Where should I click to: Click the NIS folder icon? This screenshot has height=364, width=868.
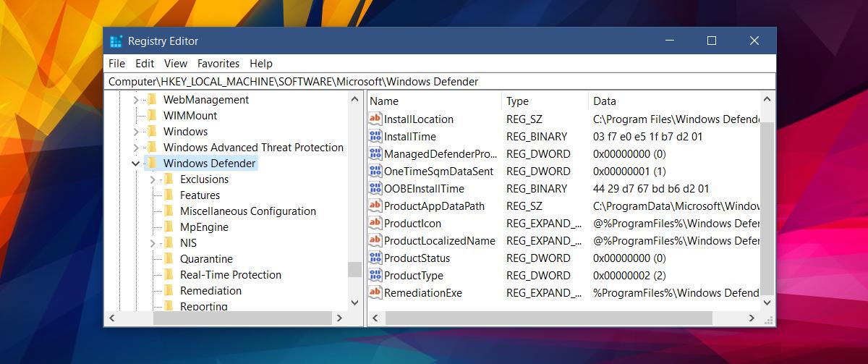168,243
